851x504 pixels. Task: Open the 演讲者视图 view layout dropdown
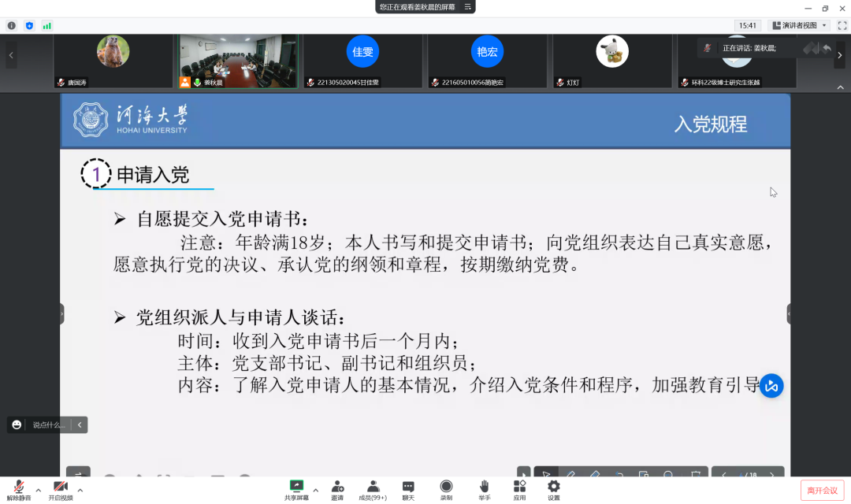(799, 25)
